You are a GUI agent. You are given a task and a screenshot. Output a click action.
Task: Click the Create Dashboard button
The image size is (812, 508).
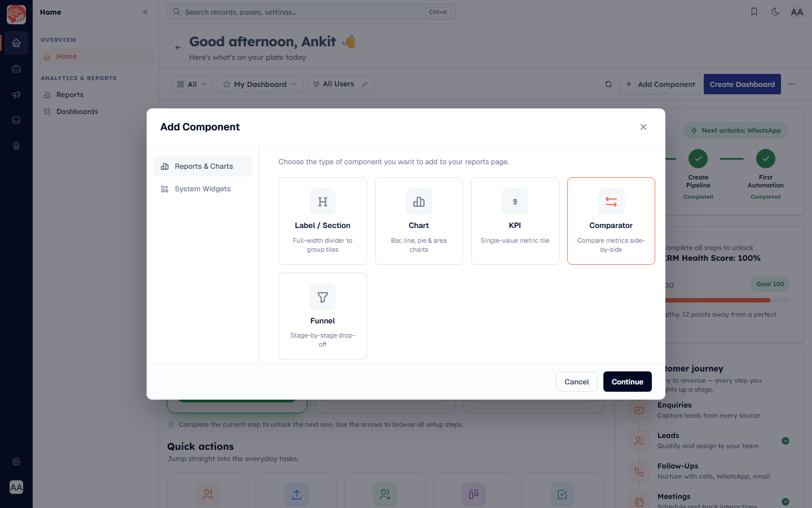click(742, 84)
